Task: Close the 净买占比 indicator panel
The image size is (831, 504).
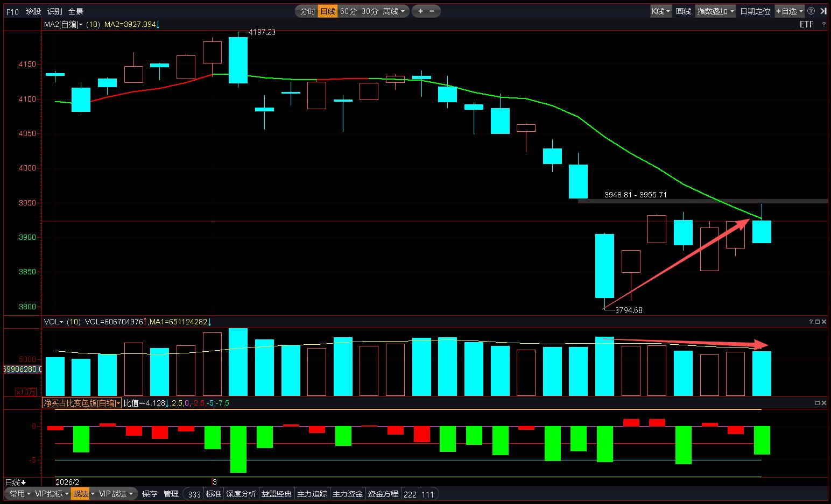Action: click(x=824, y=403)
